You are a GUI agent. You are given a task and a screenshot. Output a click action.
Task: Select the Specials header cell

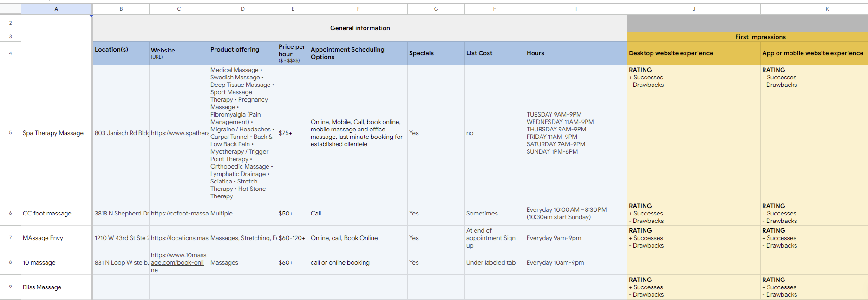pos(436,53)
